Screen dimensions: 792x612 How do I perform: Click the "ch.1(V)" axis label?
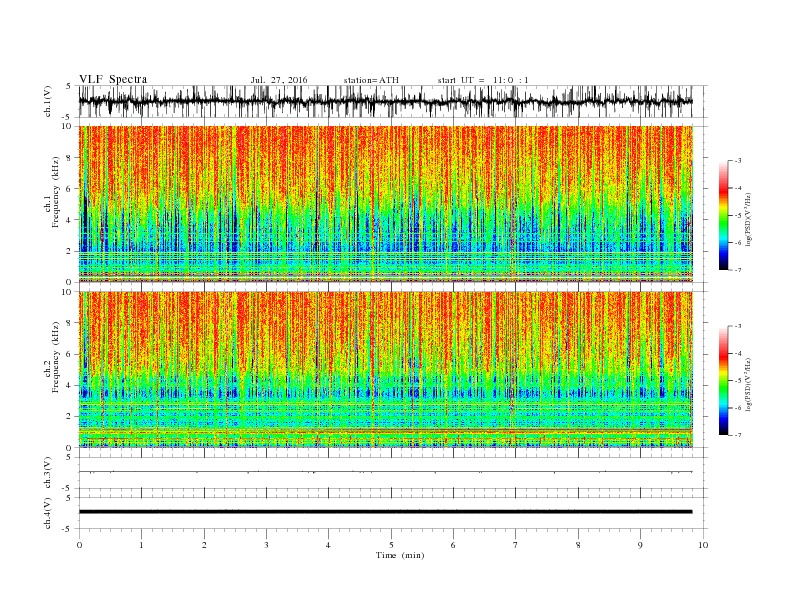[x=48, y=101]
